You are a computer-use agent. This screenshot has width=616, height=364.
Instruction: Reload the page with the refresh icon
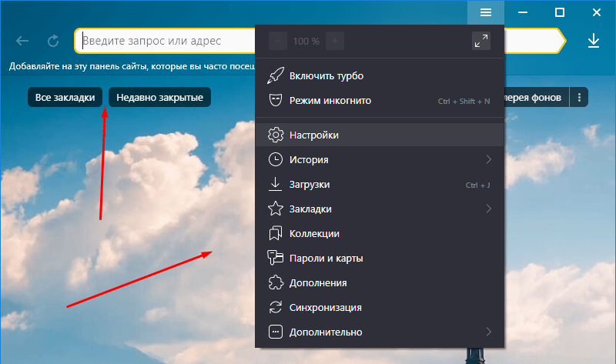click(53, 41)
